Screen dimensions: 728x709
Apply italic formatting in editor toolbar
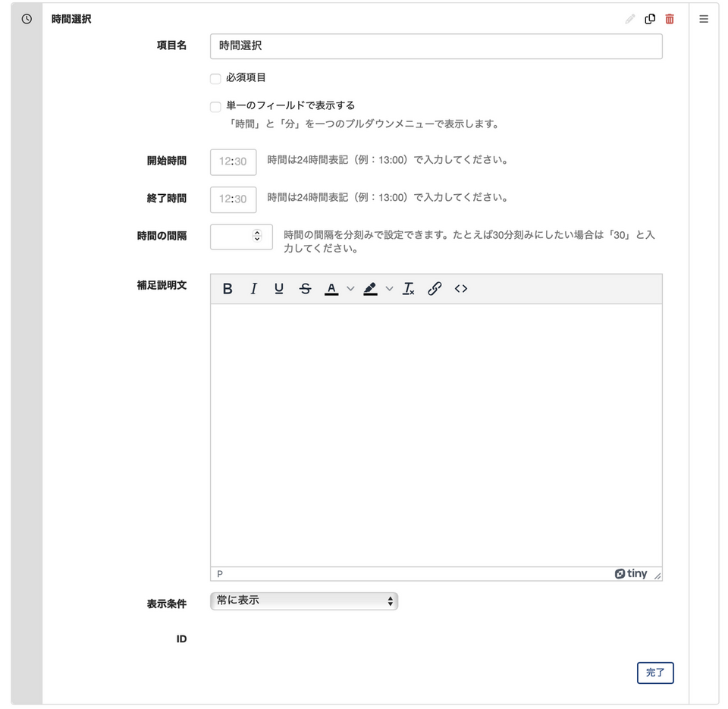pyautogui.click(x=253, y=289)
